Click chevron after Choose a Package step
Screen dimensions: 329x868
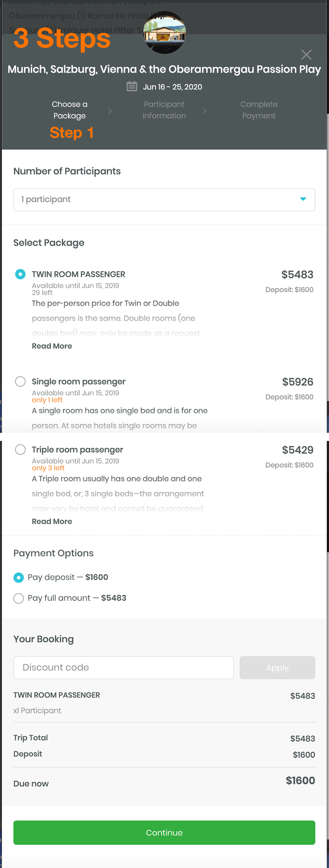(x=110, y=111)
